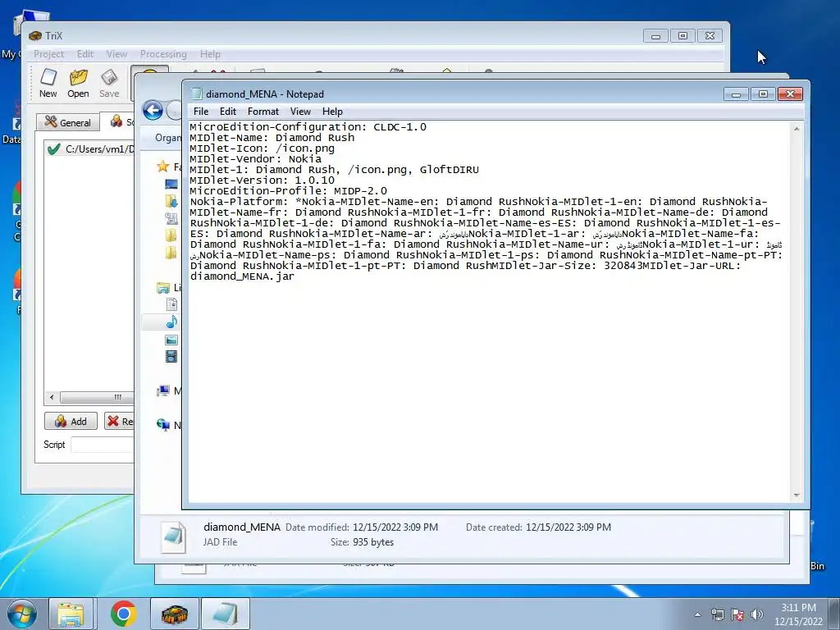Click the taskbar clock showing 3:11 PM
The image size is (840, 630).
point(798,614)
